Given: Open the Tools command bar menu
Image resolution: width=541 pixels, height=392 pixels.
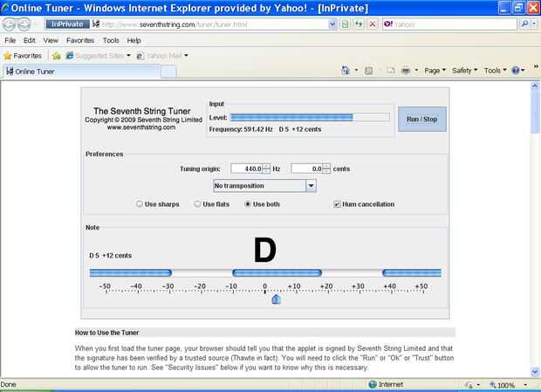Looking at the screenshot, I should coord(495,71).
